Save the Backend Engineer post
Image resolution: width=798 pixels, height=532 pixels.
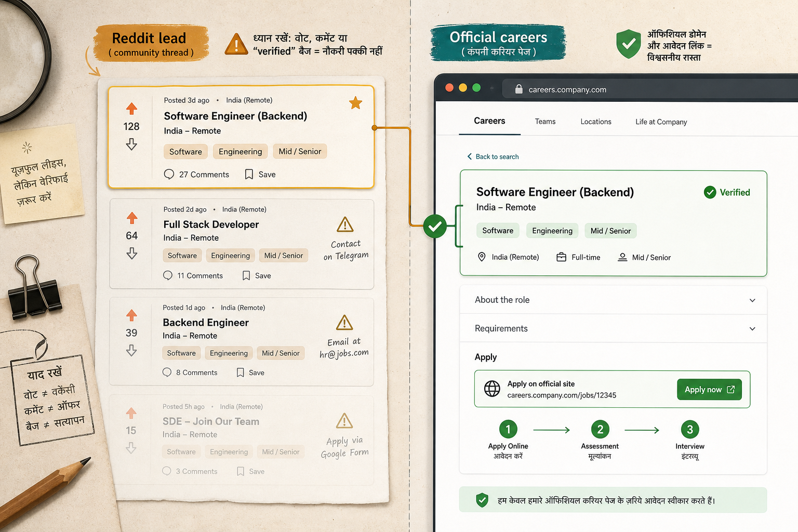tap(250, 373)
